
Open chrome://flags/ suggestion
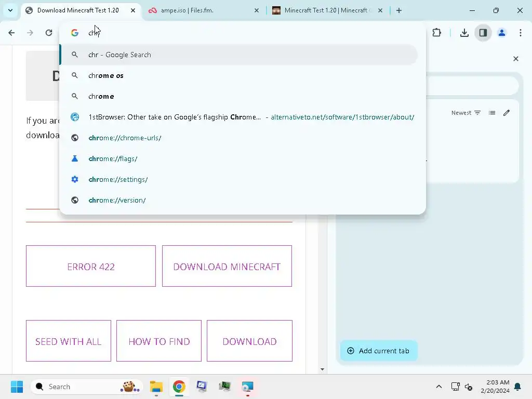click(239, 158)
